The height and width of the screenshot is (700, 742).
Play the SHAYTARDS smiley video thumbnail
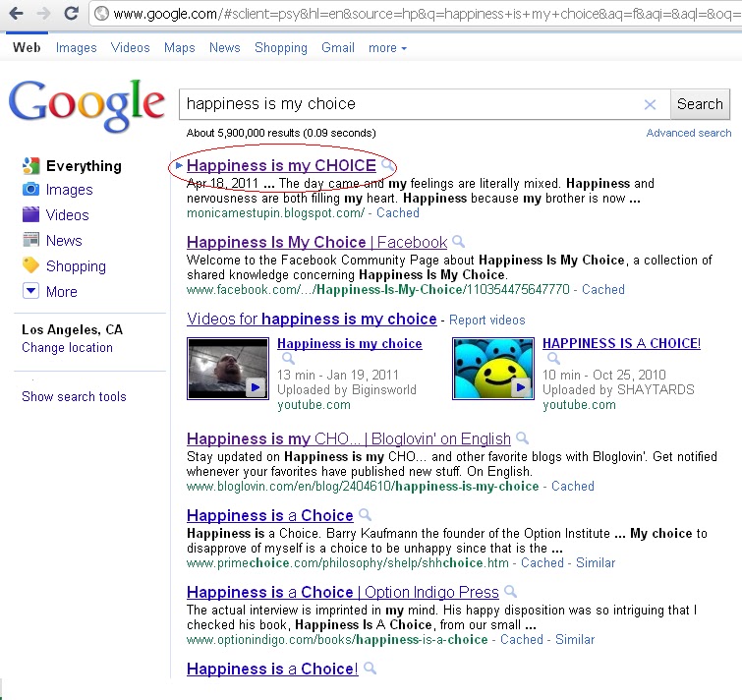point(493,369)
